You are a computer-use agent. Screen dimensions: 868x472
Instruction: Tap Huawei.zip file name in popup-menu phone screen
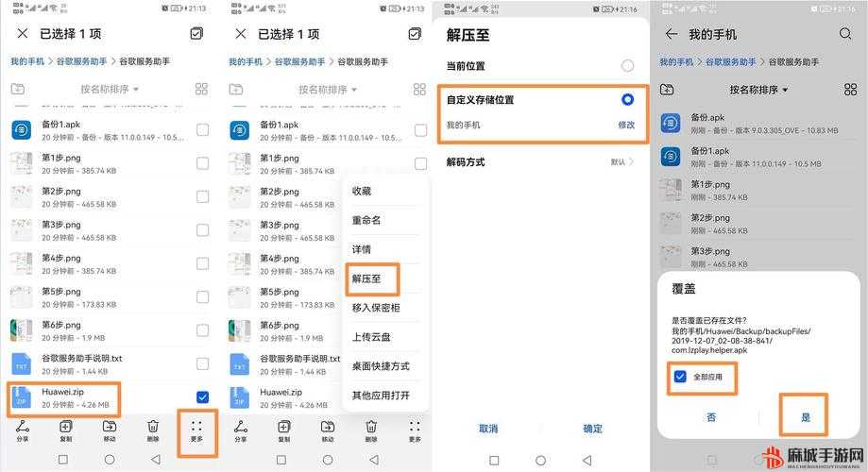281,392
